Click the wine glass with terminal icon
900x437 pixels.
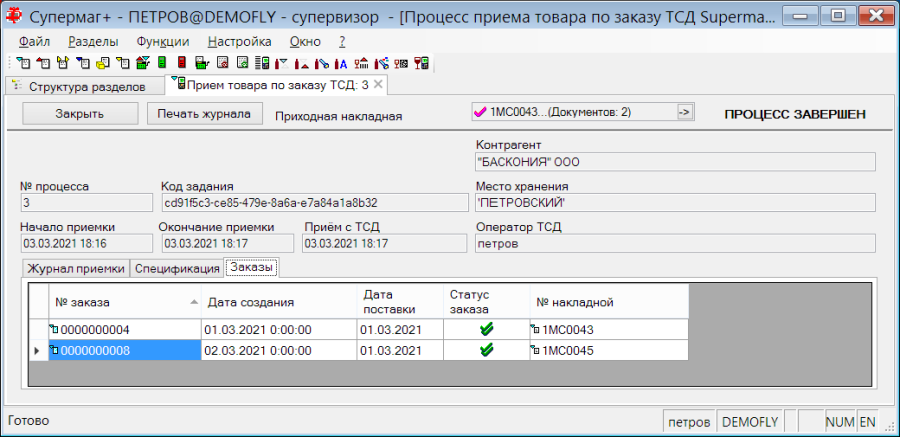421,63
